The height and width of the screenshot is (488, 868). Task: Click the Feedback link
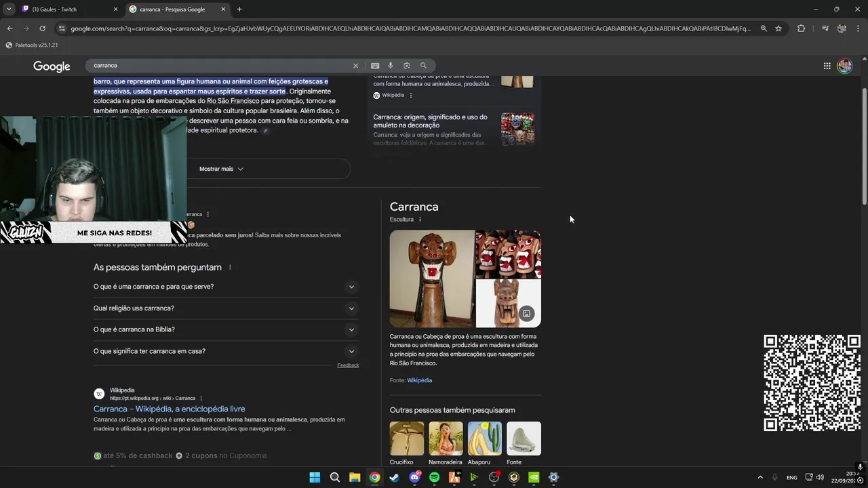348,365
